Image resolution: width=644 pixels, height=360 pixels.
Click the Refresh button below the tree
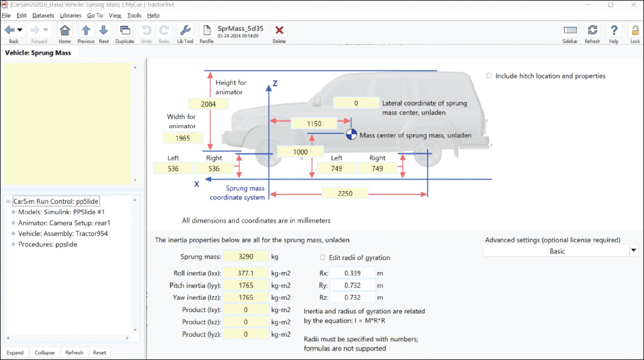[x=74, y=352]
